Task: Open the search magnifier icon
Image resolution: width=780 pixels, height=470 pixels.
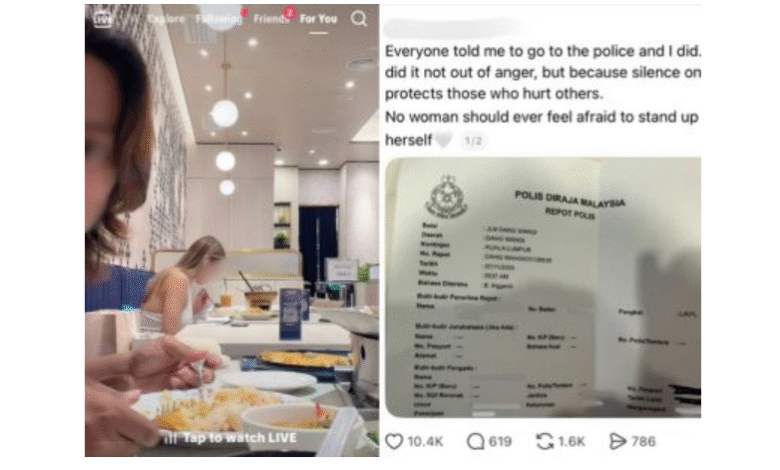Action: (359, 19)
